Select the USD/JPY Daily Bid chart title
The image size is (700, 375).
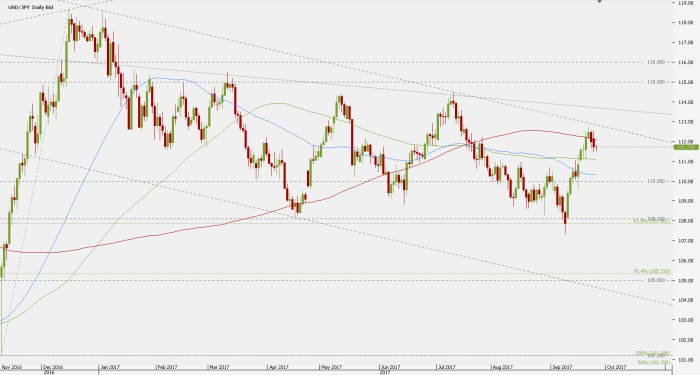31,8
